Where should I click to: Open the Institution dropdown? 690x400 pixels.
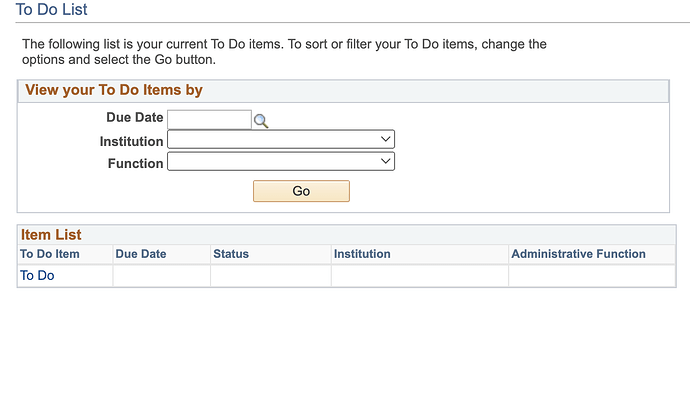(x=281, y=140)
